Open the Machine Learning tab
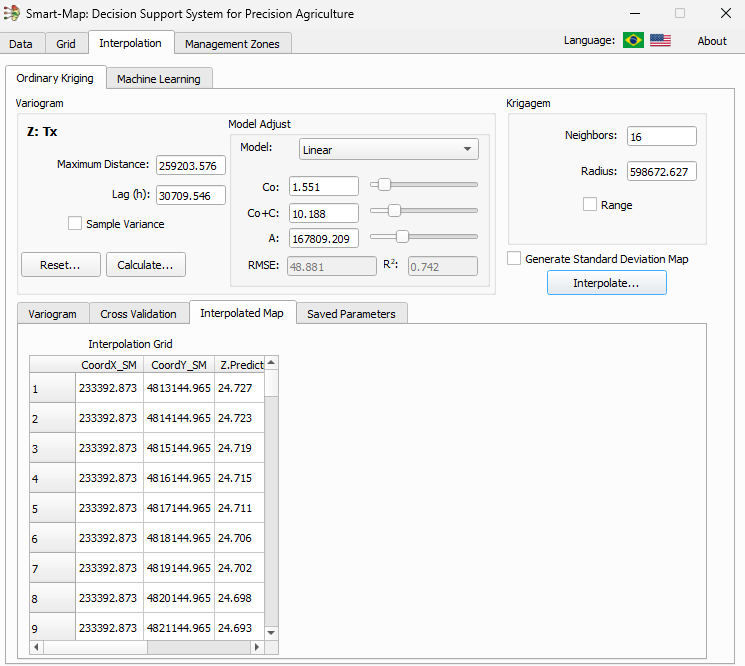745x666 pixels. 158,79
